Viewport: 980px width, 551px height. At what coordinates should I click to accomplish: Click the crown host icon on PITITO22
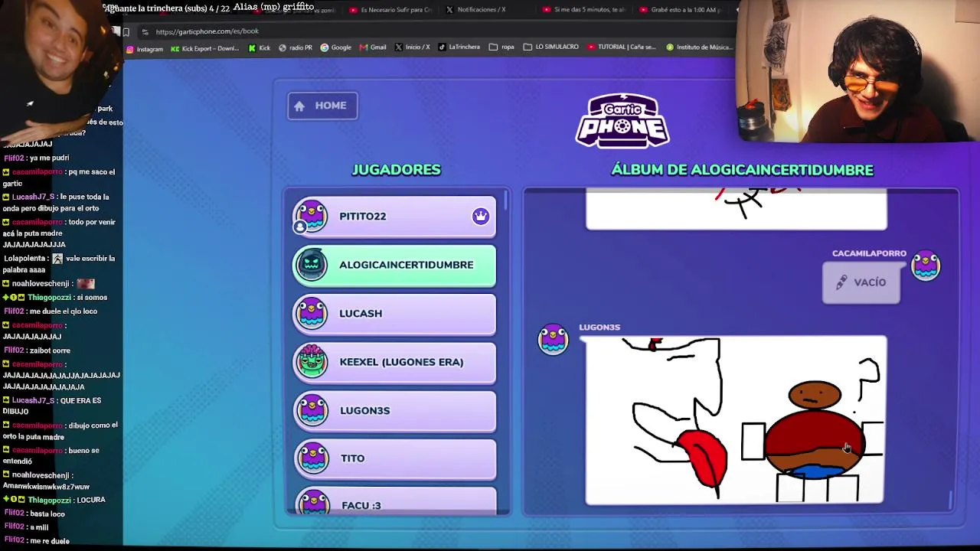[x=480, y=217]
